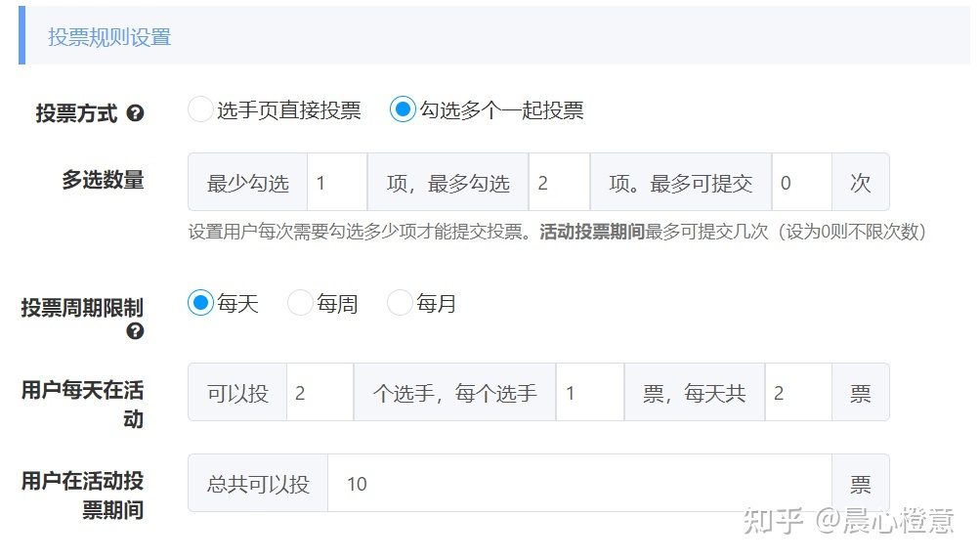Viewport: 980px width, 560px height.
Task: Click the bold 活动投票期间 hint text
Action: 592,232
